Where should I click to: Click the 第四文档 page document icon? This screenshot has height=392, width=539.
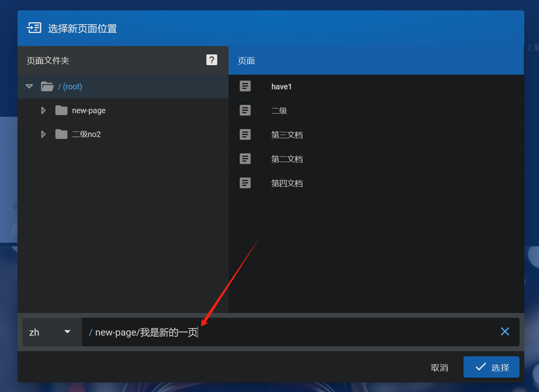pos(245,183)
